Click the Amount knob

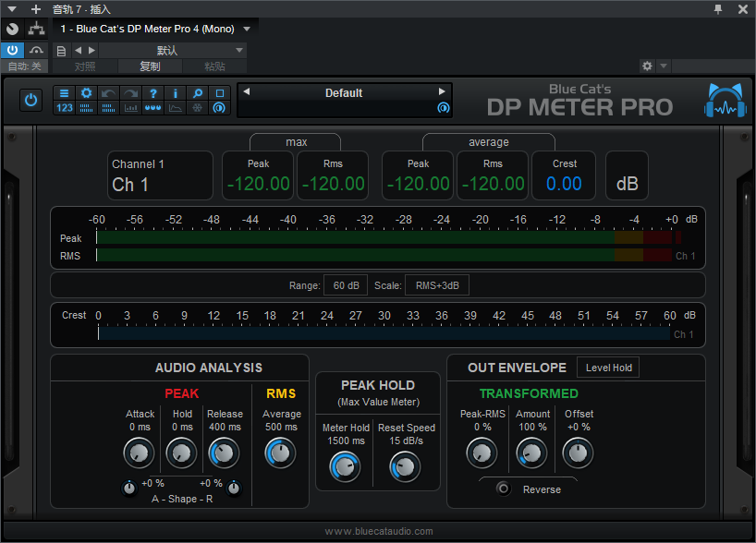click(531, 452)
